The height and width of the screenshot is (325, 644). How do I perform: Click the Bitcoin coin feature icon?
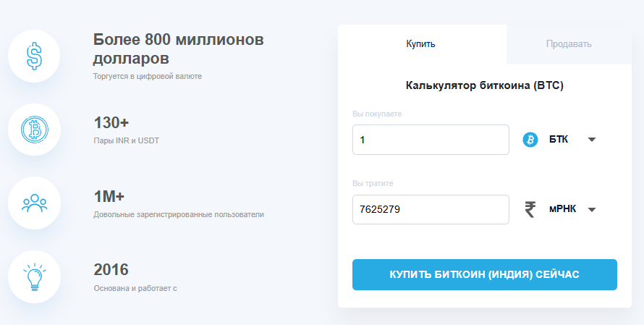34,130
